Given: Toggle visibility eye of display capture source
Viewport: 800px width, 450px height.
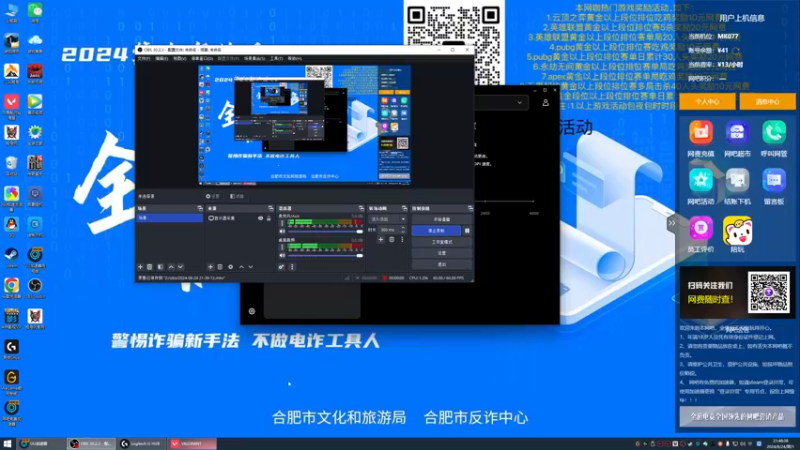Looking at the screenshot, I should pos(260,218).
